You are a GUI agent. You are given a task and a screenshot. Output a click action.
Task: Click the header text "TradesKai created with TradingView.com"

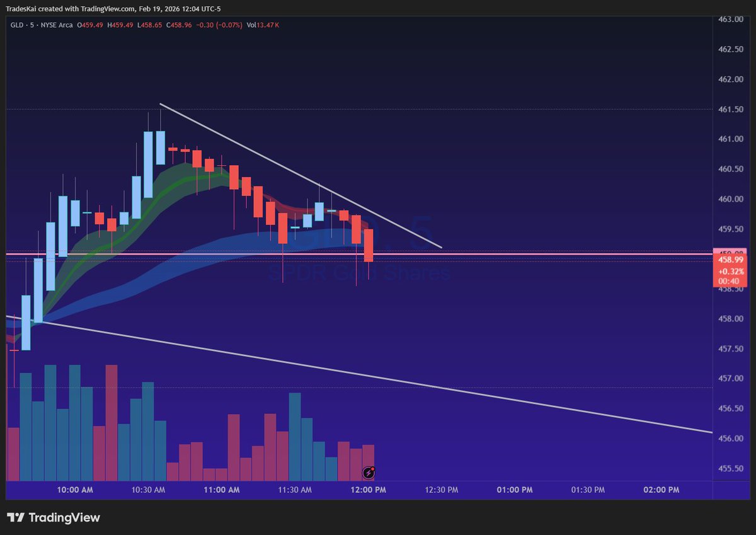tap(69, 9)
